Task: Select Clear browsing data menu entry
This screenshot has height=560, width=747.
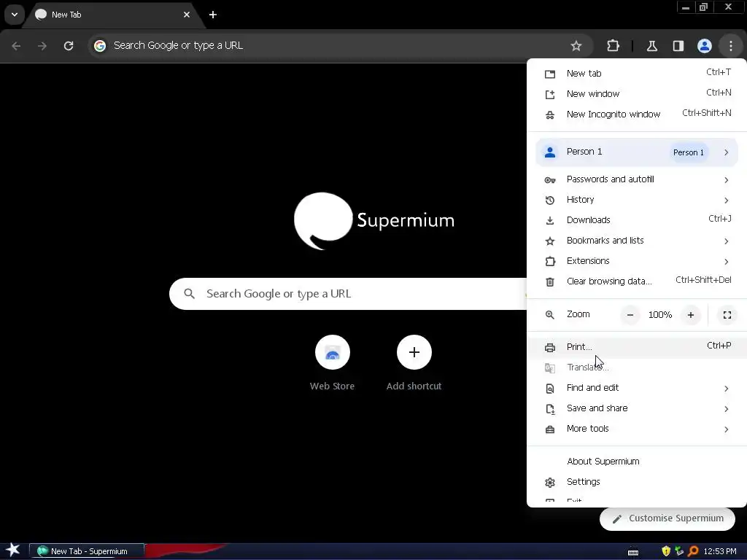Action: pos(637,281)
